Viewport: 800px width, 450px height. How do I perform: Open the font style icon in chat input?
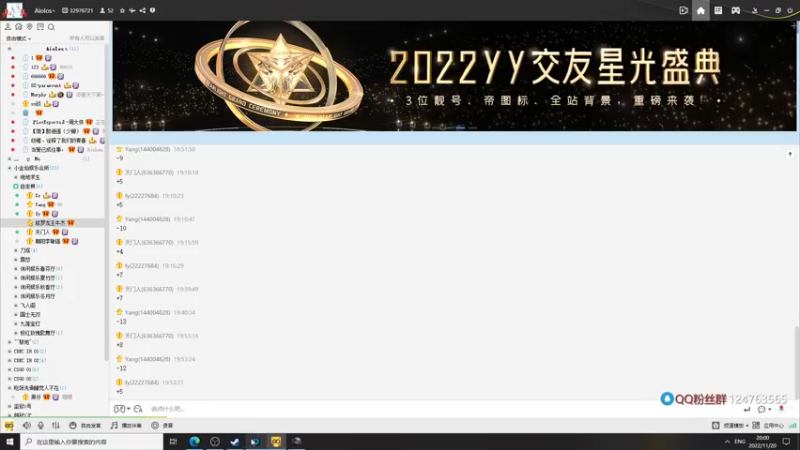[138, 409]
